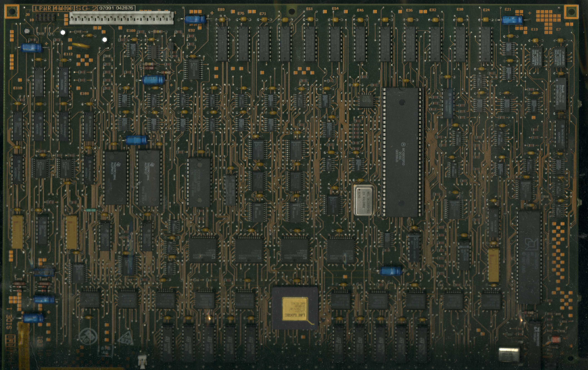
Task: Click the E119 silkscreen label
Action: [18, 88]
